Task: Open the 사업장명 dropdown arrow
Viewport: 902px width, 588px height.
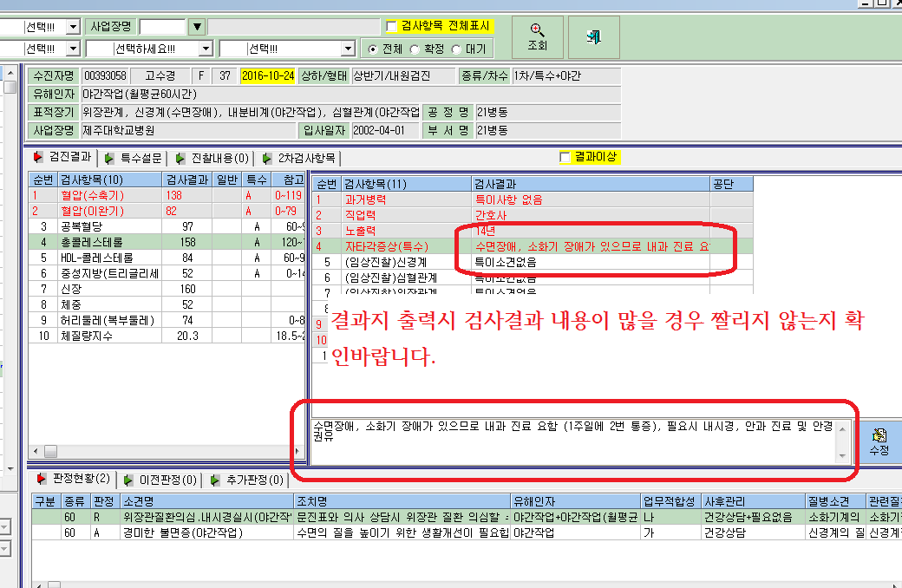Action: click(198, 27)
